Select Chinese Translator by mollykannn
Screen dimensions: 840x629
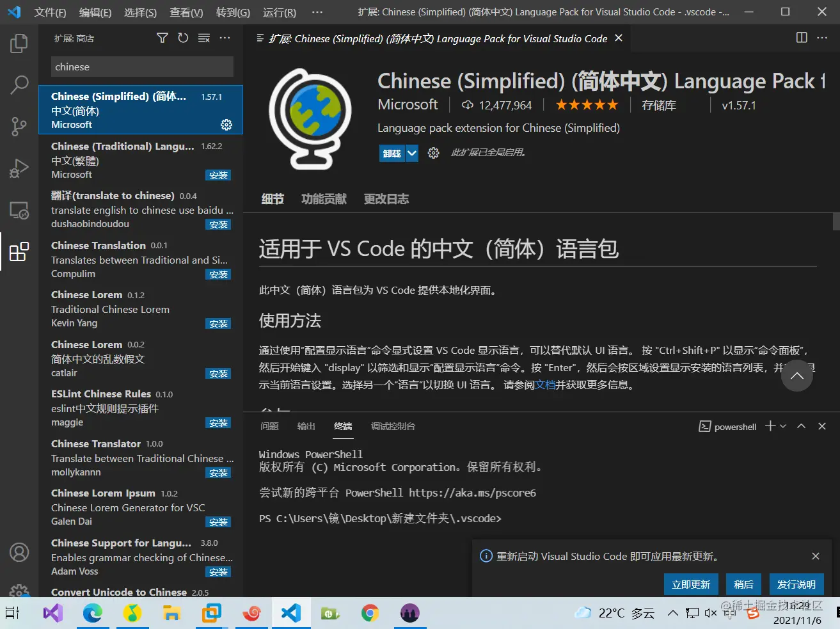(x=141, y=458)
